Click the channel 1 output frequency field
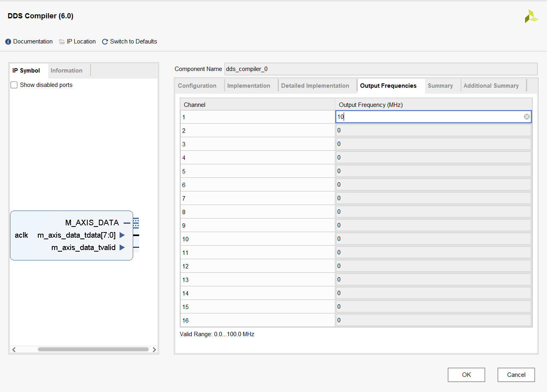Image resolution: width=547 pixels, height=392 pixels. (433, 117)
